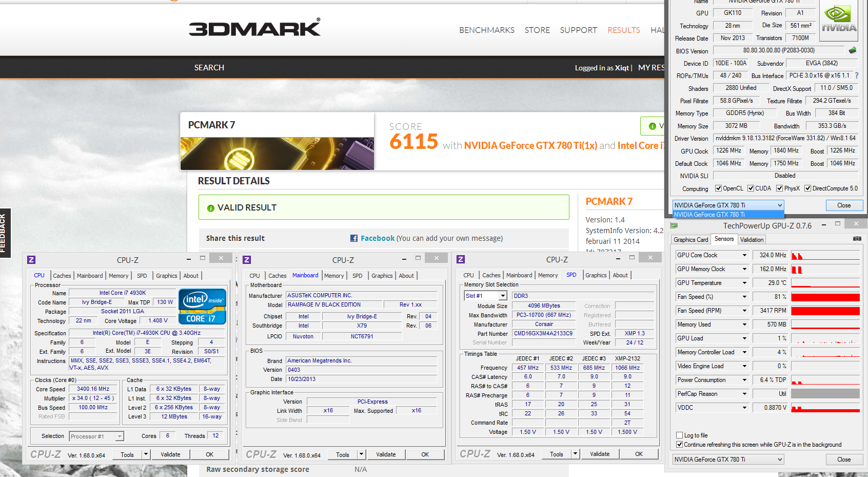Click the first CPU-Z window title icon

pos(31,260)
